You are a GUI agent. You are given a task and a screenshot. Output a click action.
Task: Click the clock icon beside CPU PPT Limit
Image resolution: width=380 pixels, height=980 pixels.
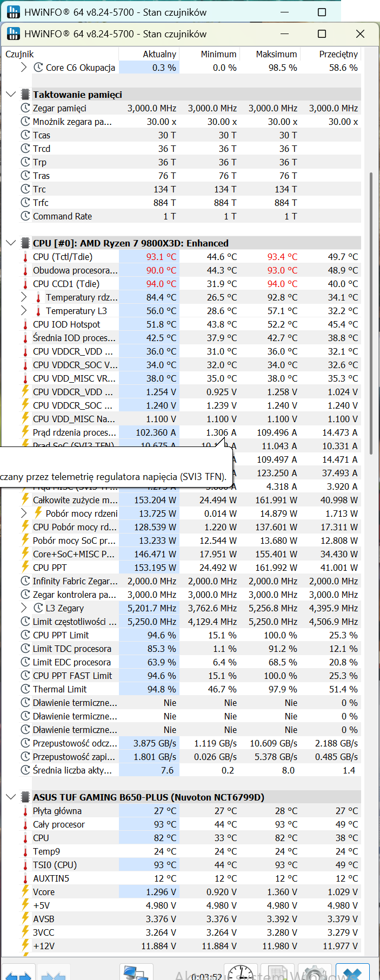click(x=25, y=635)
